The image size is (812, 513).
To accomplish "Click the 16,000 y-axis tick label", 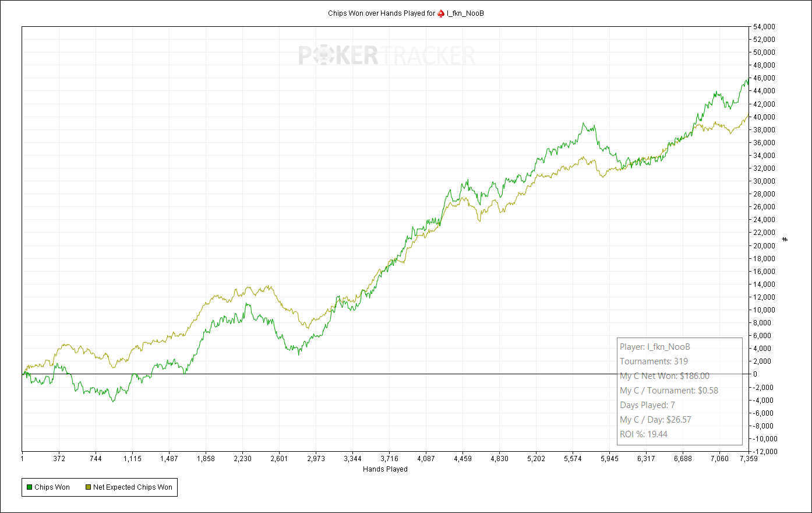I will click(764, 272).
